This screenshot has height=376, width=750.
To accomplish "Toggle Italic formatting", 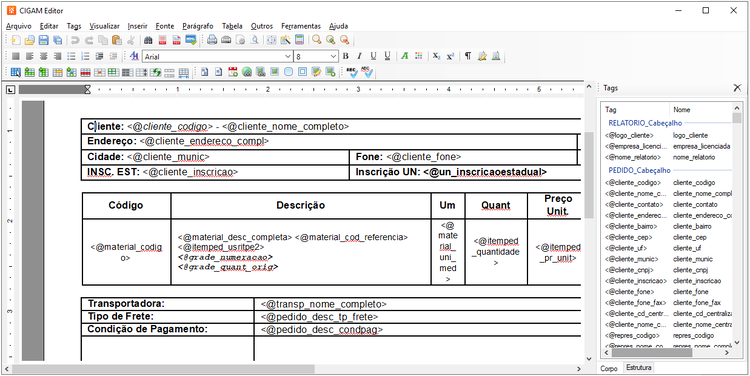I will click(x=360, y=56).
